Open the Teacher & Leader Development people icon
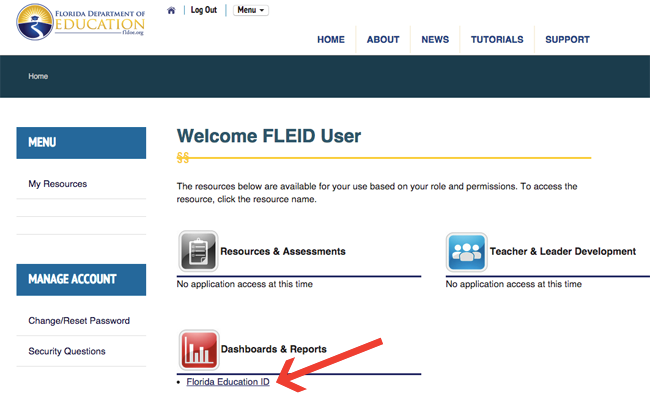Viewport: 650px width, 402px height. point(466,252)
